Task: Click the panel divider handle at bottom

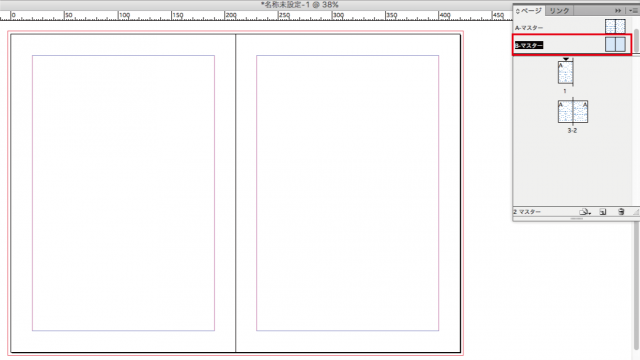Action: (576, 219)
